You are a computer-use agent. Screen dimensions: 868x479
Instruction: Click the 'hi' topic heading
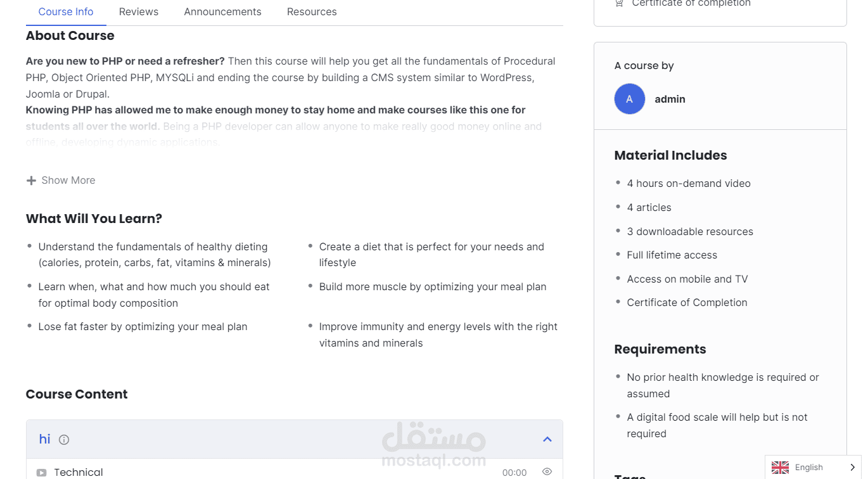coord(44,439)
